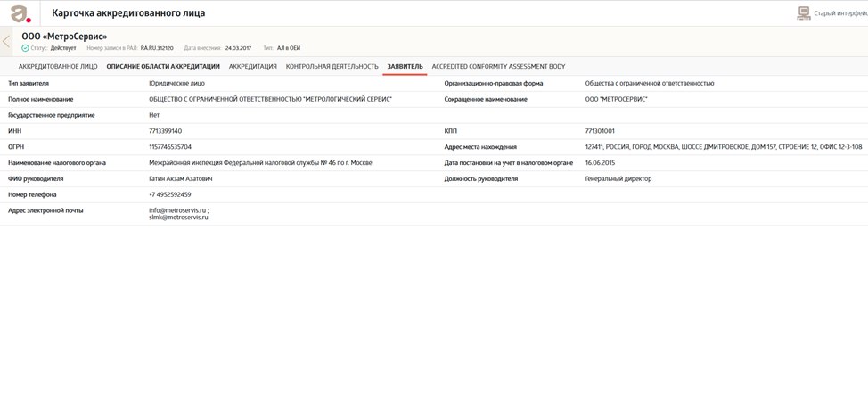This screenshot has width=868, height=419.
Task: Click director name 'Гатин Акзам Азатович'
Action: pyautogui.click(x=181, y=179)
